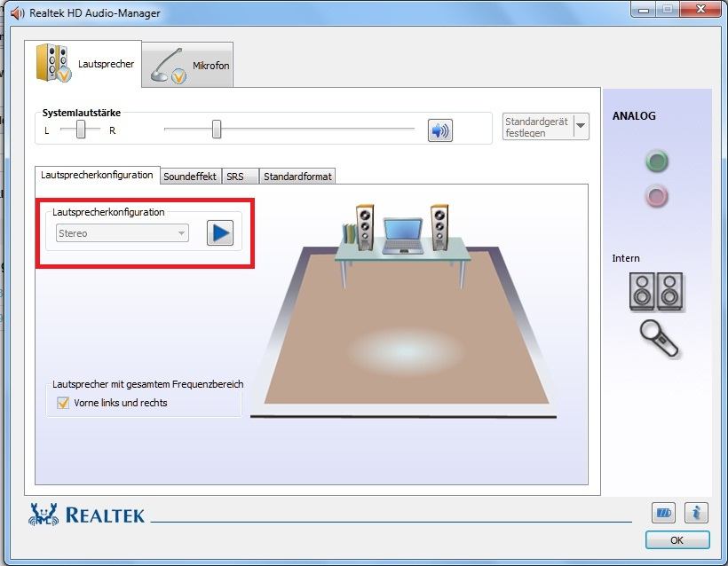The image size is (728, 566).
Task: Expand the Stereo speaker configuration dropdown
Action: point(123,233)
